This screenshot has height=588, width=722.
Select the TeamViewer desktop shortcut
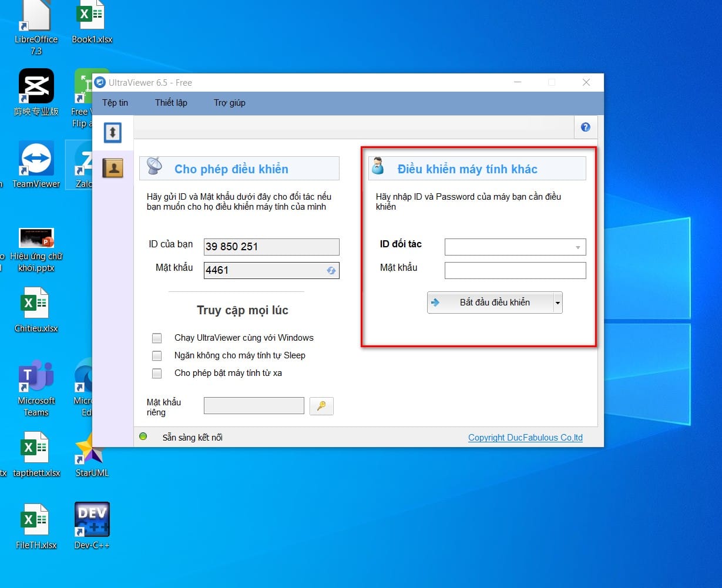[36, 165]
